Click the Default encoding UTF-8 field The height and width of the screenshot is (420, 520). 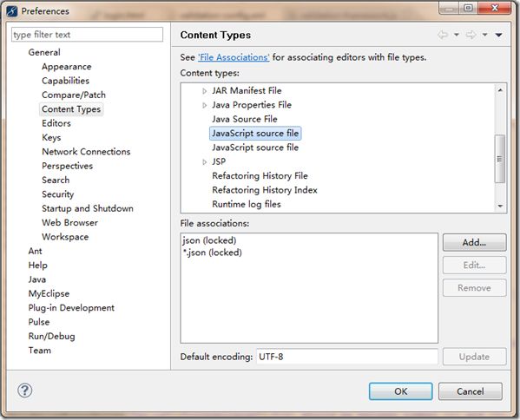tap(347, 357)
